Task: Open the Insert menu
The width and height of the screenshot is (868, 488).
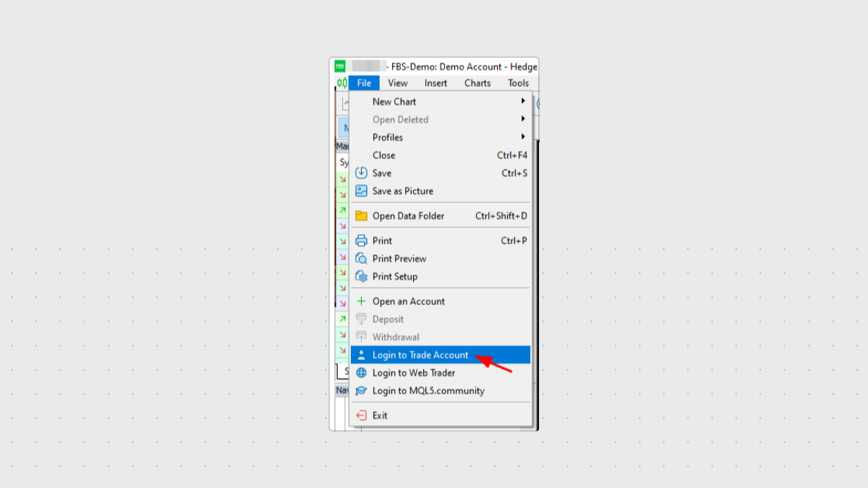Action: [435, 83]
